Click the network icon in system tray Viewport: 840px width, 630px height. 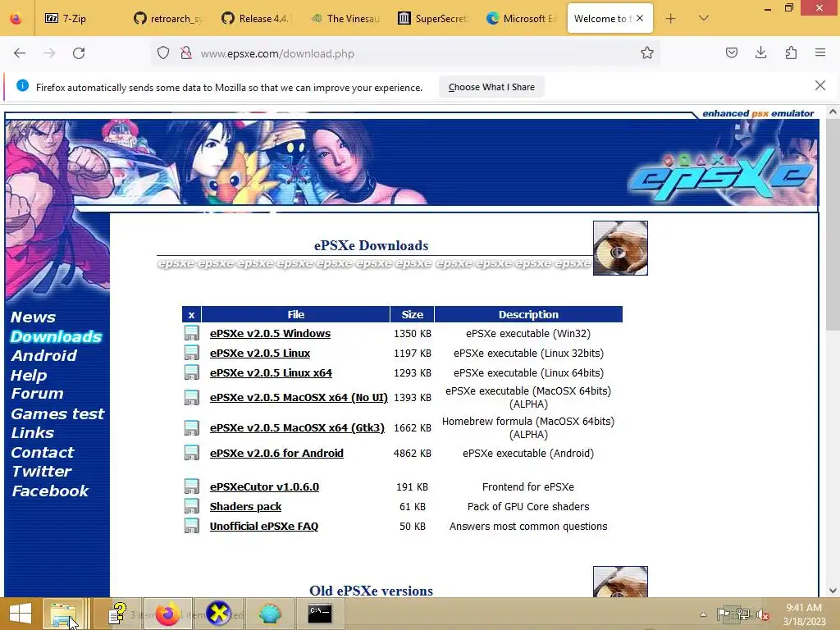(743, 614)
